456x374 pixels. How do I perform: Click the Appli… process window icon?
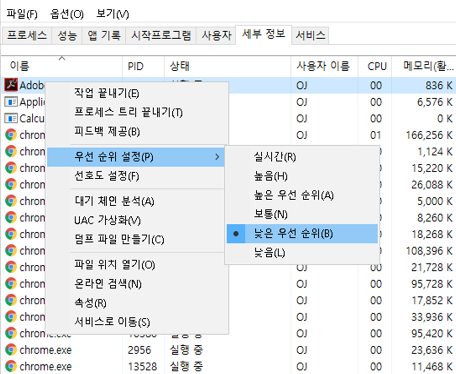[x=11, y=102]
